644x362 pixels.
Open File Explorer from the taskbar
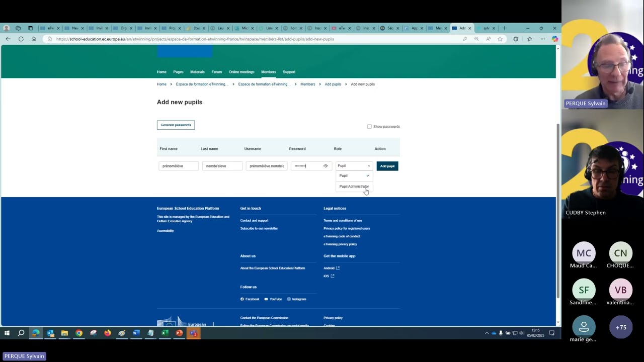click(x=64, y=333)
